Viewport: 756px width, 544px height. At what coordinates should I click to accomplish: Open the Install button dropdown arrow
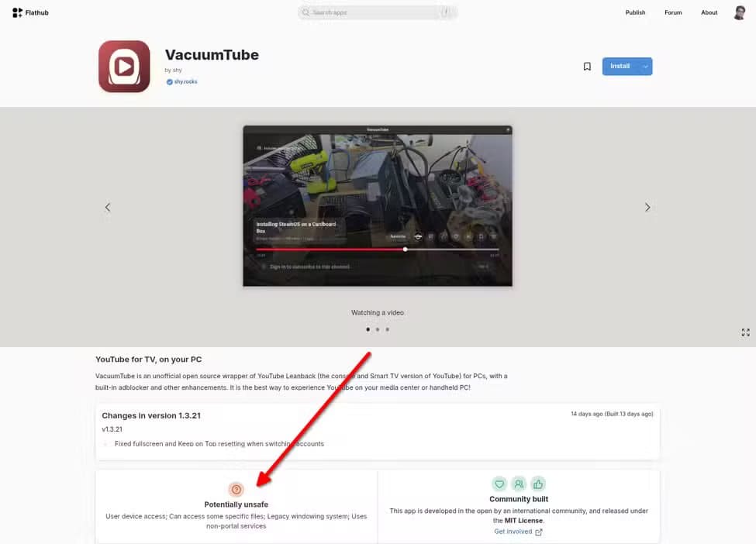tap(644, 66)
